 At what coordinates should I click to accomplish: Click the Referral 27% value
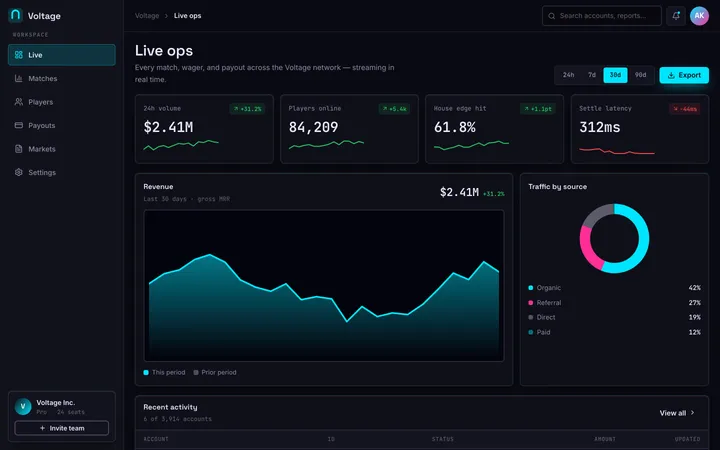coord(694,303)
